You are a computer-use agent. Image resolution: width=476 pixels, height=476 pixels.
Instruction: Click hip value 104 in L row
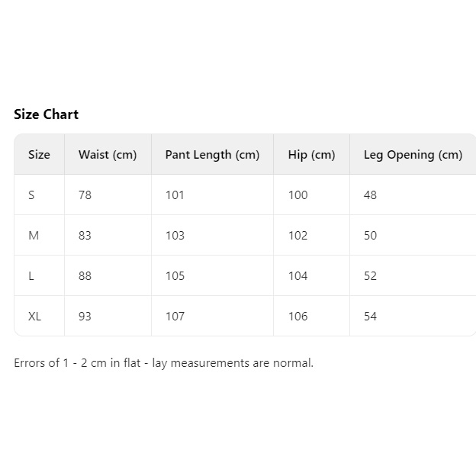(x=297, y=276)
